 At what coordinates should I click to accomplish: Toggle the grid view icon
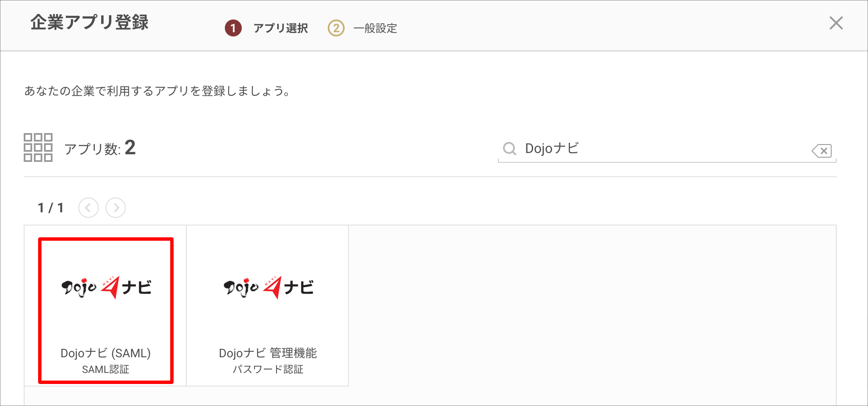38,147
